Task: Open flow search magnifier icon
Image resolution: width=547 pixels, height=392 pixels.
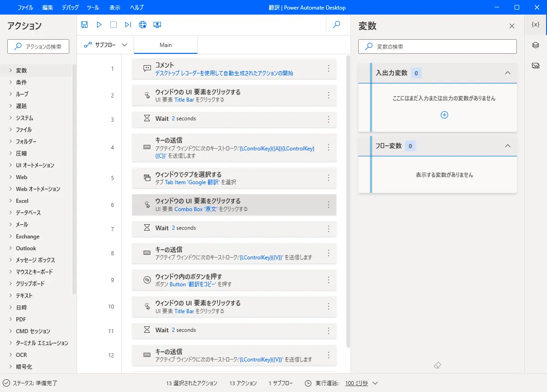Action: click(x=337, y=25)
